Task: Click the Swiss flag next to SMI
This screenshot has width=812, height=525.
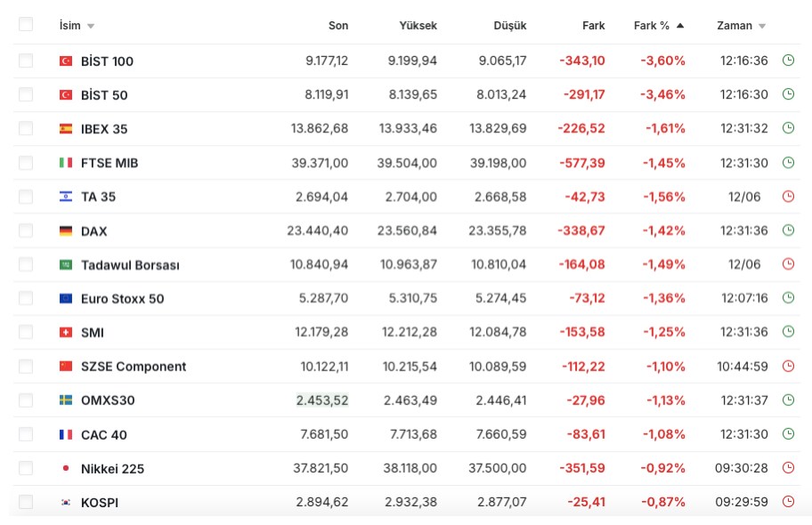Action: click(66, 333)
